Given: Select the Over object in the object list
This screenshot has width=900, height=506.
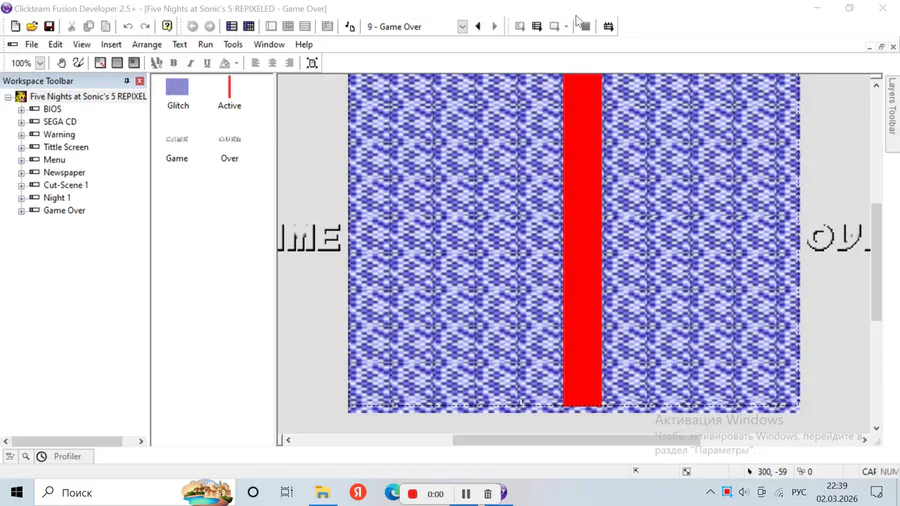Looking at the screenshot, I should [230, 149].
